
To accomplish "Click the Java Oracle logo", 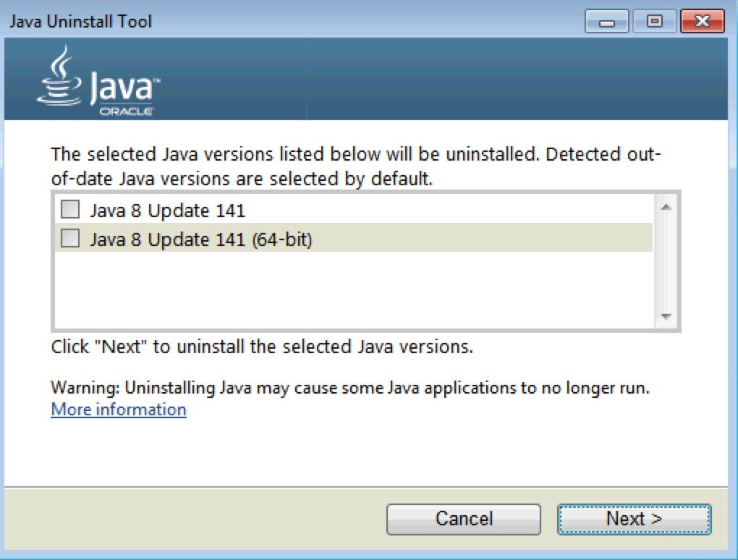I will click(98, 80).
